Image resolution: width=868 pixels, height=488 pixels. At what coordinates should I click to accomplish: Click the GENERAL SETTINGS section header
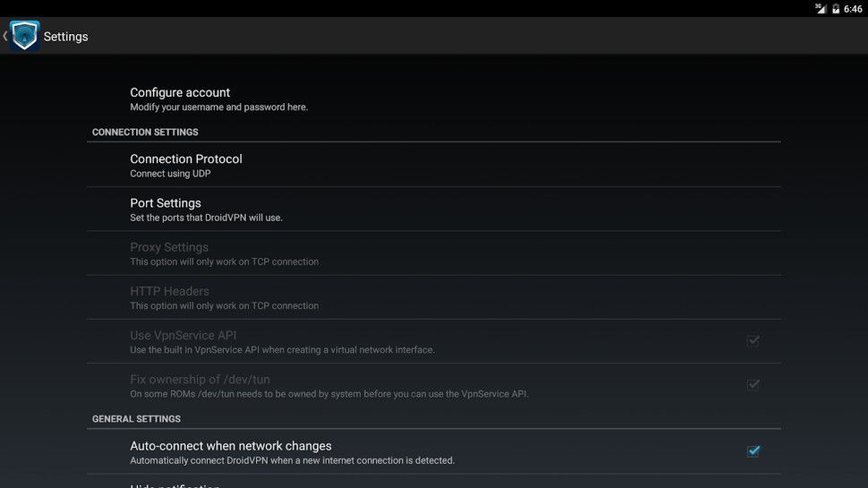136,419
